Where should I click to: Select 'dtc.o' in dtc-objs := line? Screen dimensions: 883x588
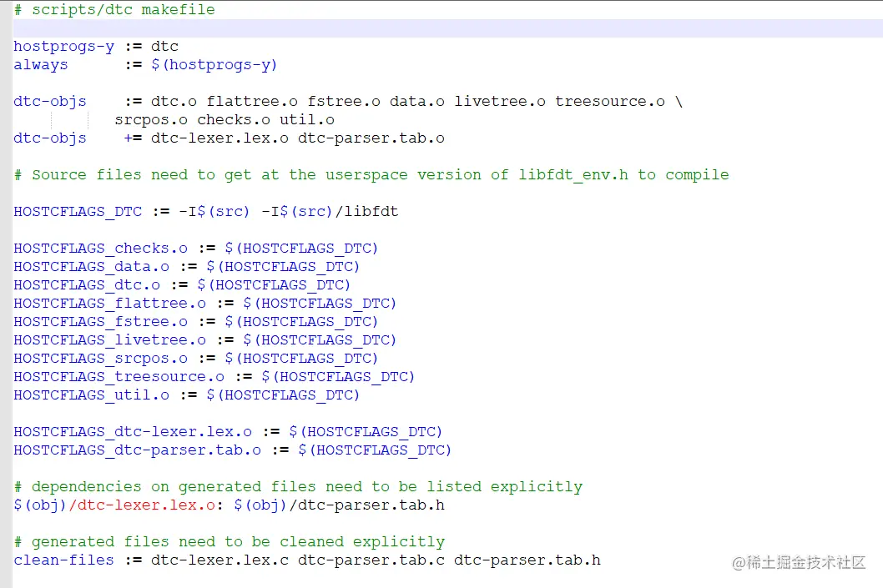[174, 101]
